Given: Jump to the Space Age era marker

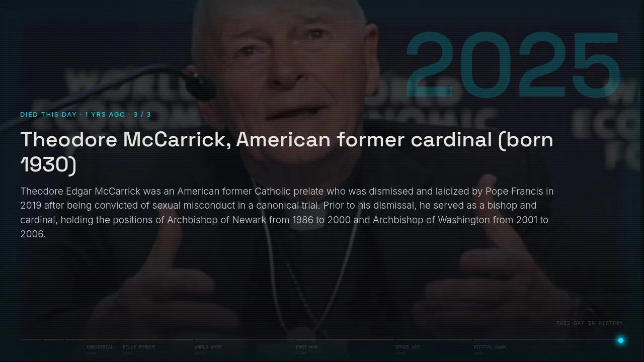Looking at the screenshot, I should 408,347.
